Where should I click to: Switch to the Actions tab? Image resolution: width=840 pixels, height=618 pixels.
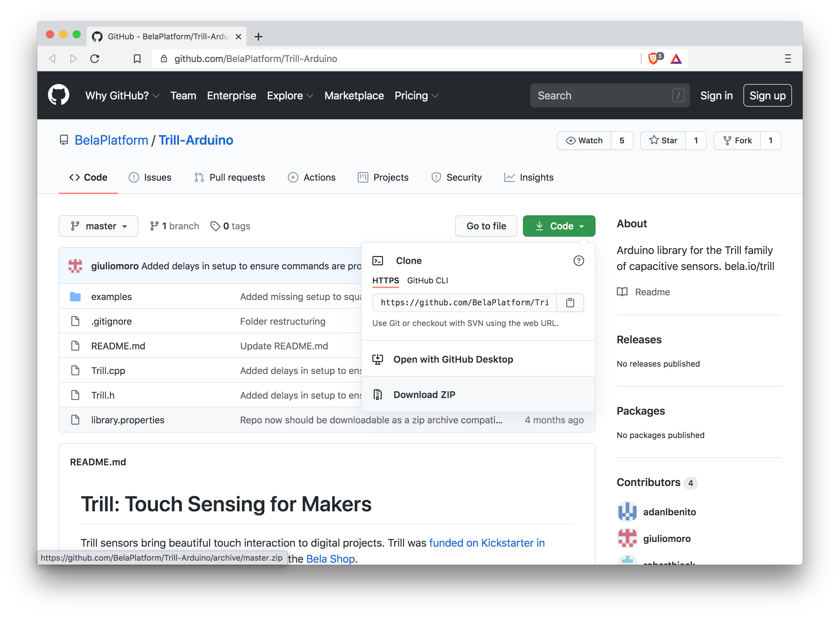312,177
